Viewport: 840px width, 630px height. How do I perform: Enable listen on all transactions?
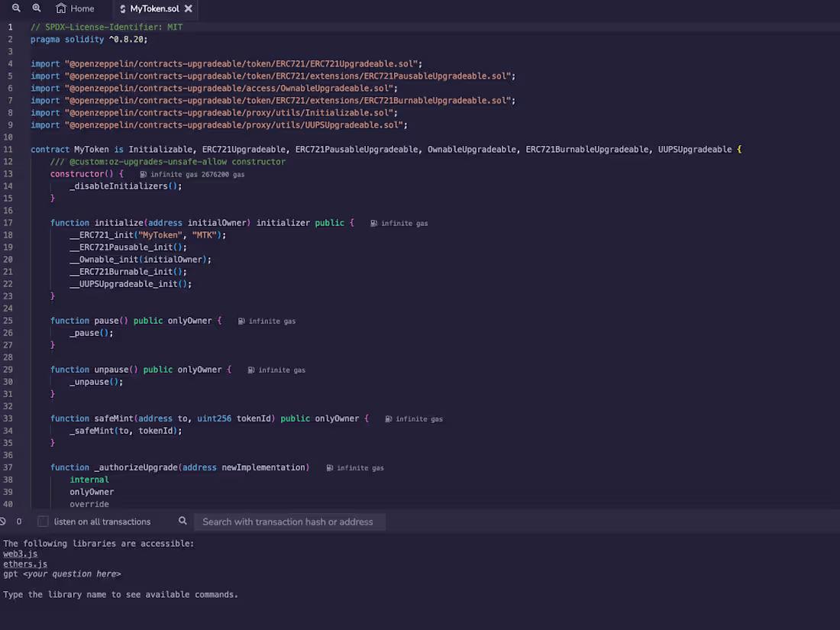pos(43,521)
